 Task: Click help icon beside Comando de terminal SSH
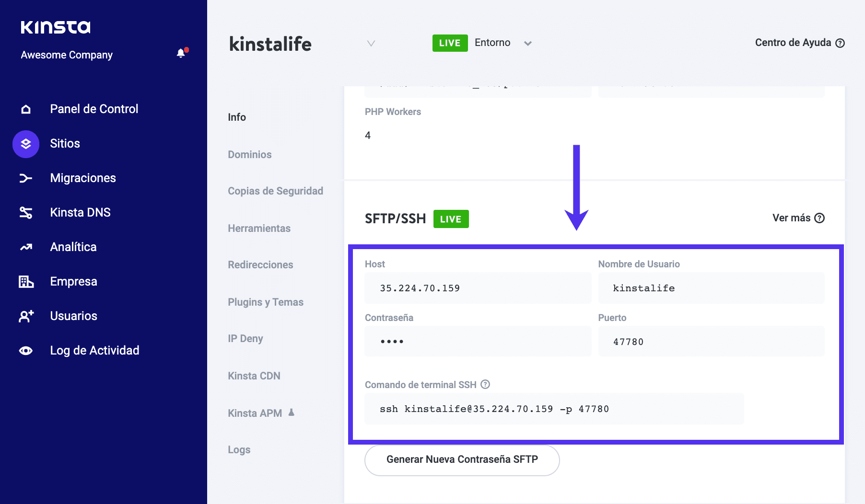[485, 384]
